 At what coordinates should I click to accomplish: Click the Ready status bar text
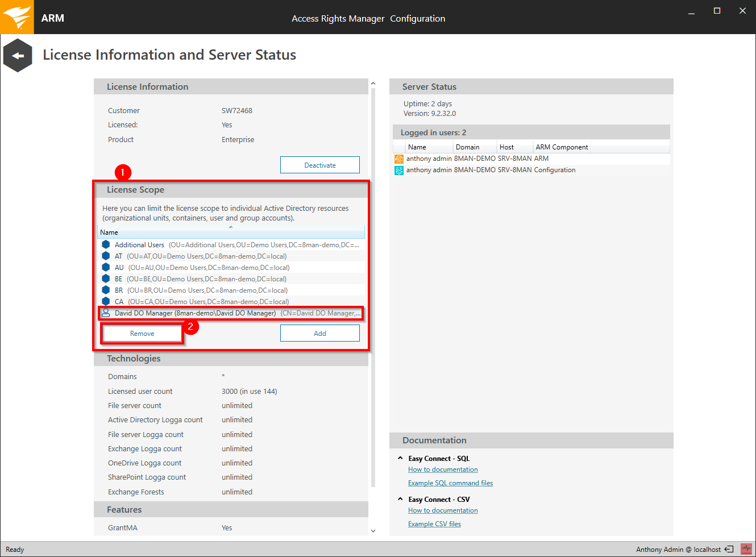[15, 549]
